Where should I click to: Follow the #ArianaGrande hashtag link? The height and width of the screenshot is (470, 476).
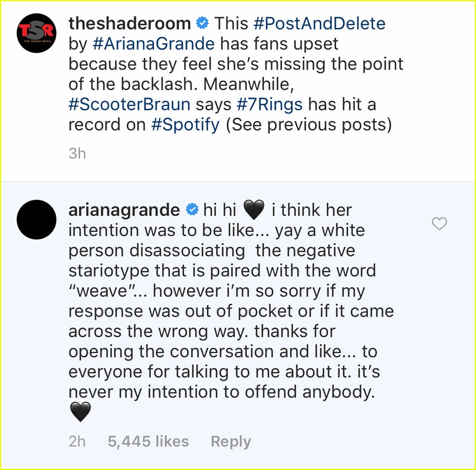153,44
